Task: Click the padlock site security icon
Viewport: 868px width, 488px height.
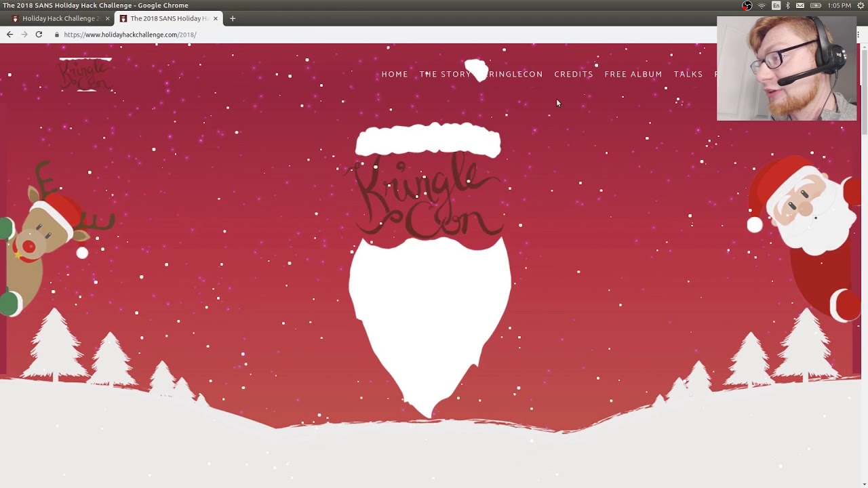Action: point(57,35)
